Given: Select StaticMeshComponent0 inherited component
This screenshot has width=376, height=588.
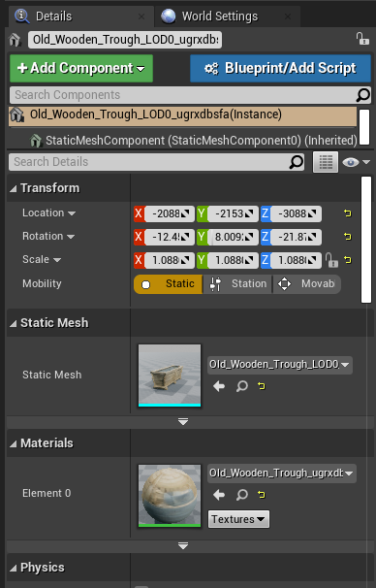Looking at the screenshot, I should click(193, 141).
